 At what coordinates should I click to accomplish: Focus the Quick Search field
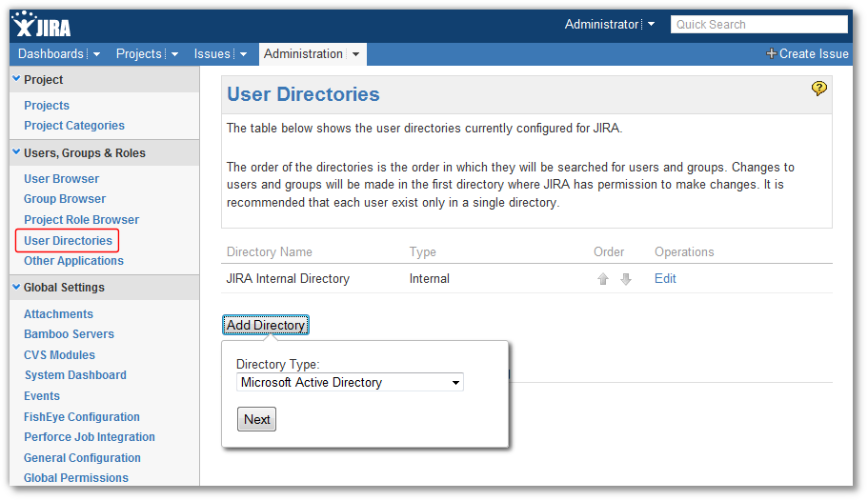click(758, 25)
